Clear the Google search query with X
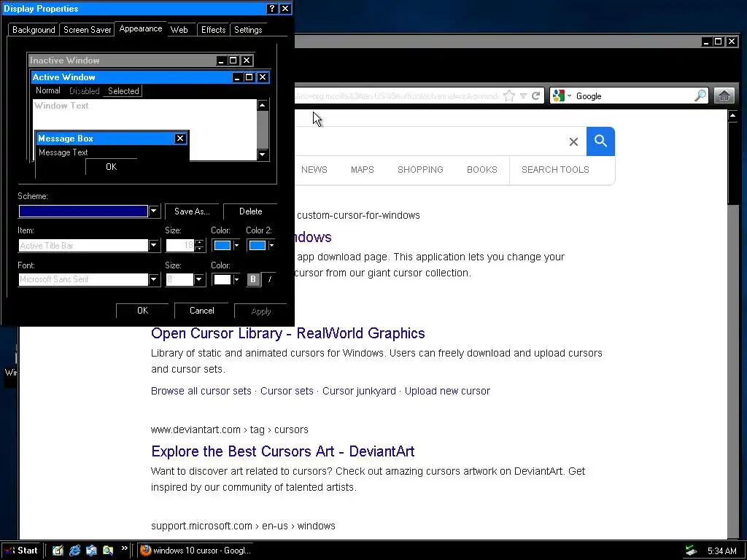This screenshot has height=560, width=747. point(573,141)
